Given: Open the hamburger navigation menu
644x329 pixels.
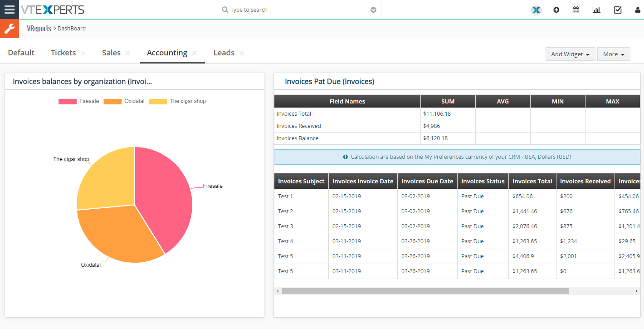Looking at the screenshot, I should tap(9, 9).
